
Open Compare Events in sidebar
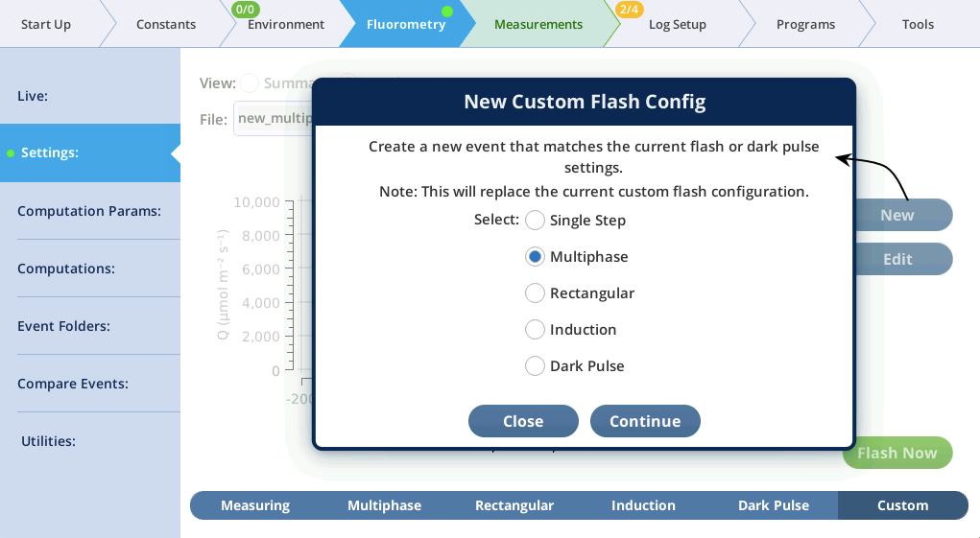pyautogui.click(x=90, y=384)
